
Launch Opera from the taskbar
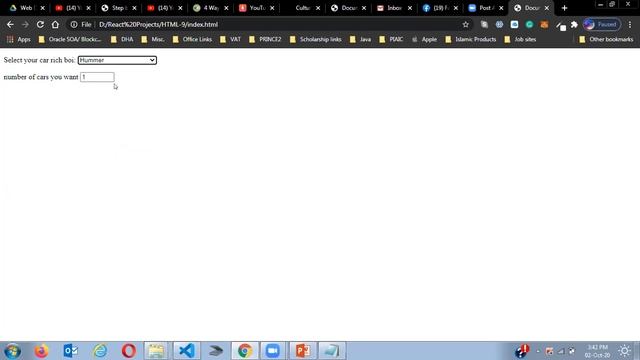click(129, 351)
